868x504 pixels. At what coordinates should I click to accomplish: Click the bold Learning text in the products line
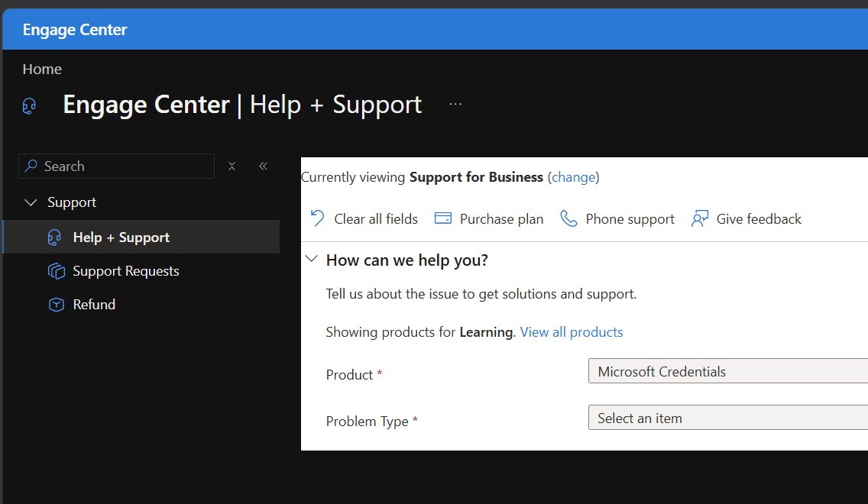(486, 332)
